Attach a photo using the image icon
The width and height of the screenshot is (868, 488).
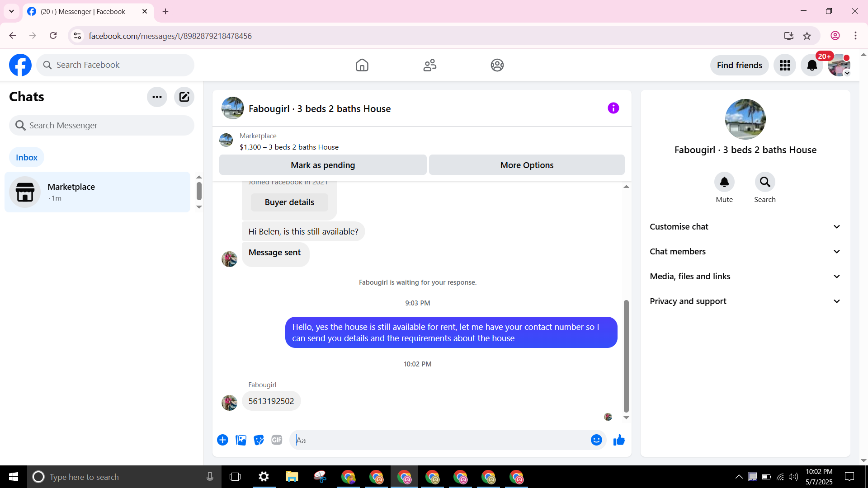pyautogui.click(x=241, y=440)
